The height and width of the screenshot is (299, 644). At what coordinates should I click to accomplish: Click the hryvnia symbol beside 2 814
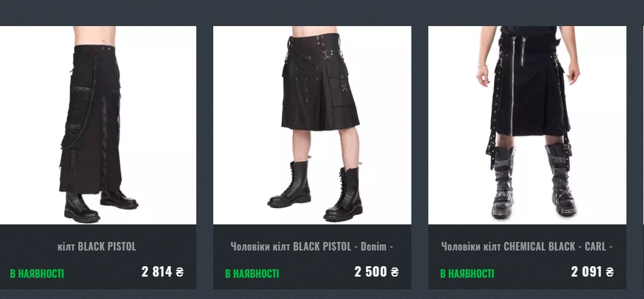(179, 272)
